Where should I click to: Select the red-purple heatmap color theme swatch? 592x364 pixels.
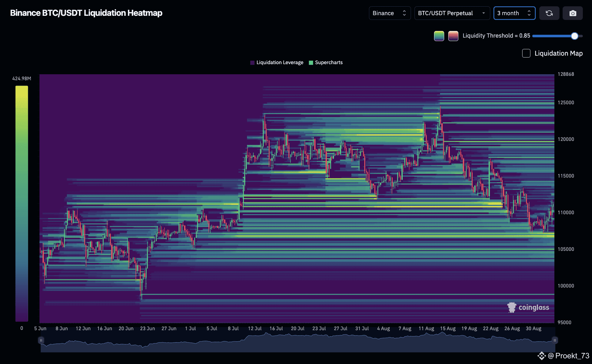click(453, 36)
